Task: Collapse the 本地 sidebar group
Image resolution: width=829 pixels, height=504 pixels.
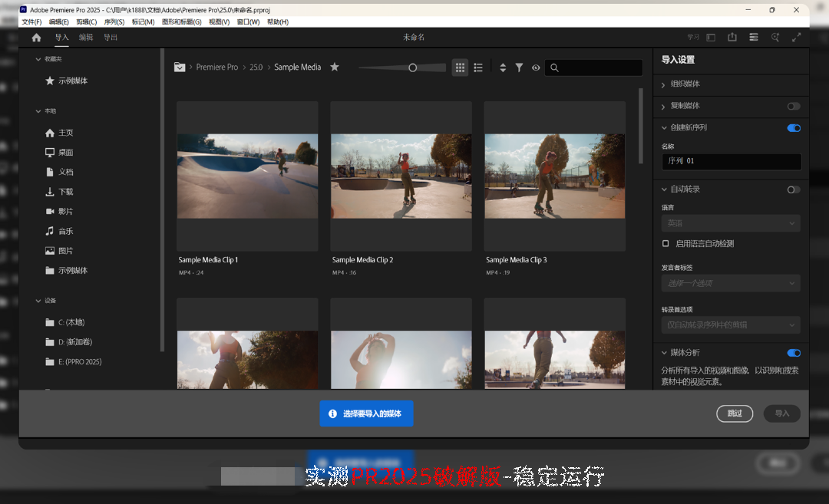Action: pos(38,111)
